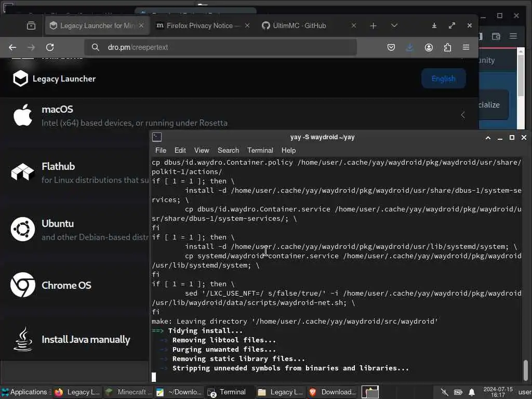532x399 pixels.
Task: Switch to Firefox Privacy Notice tab
Action: tap(203, 26)
